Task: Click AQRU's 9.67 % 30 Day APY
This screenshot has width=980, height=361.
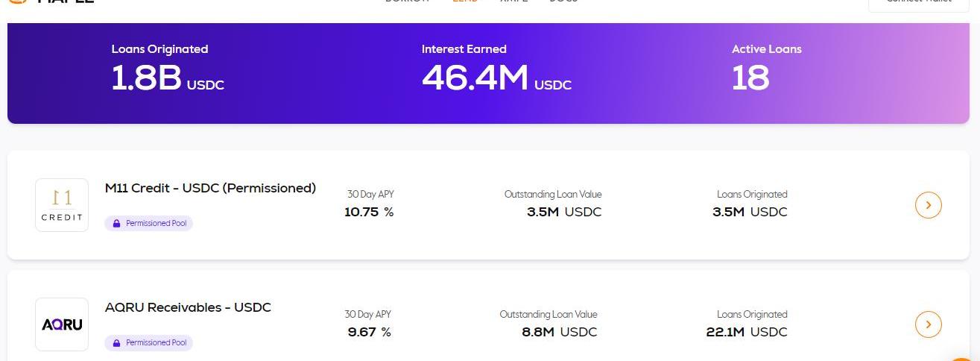Action: tap(369, 332)
